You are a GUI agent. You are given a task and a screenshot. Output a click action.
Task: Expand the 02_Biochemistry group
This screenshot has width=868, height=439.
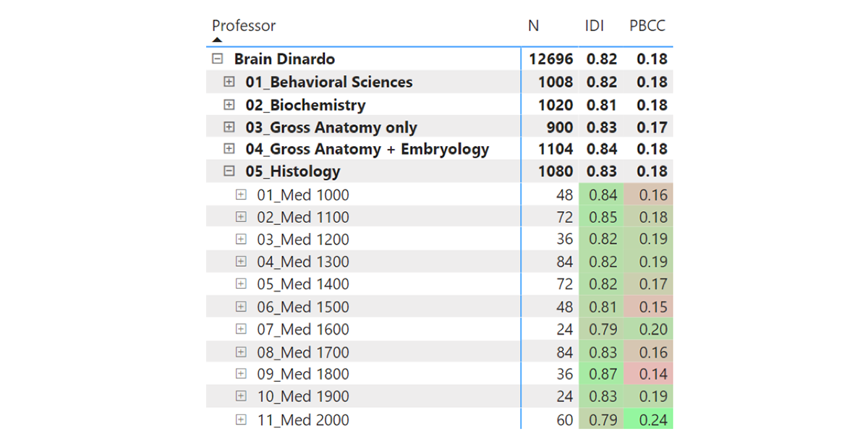229,105
